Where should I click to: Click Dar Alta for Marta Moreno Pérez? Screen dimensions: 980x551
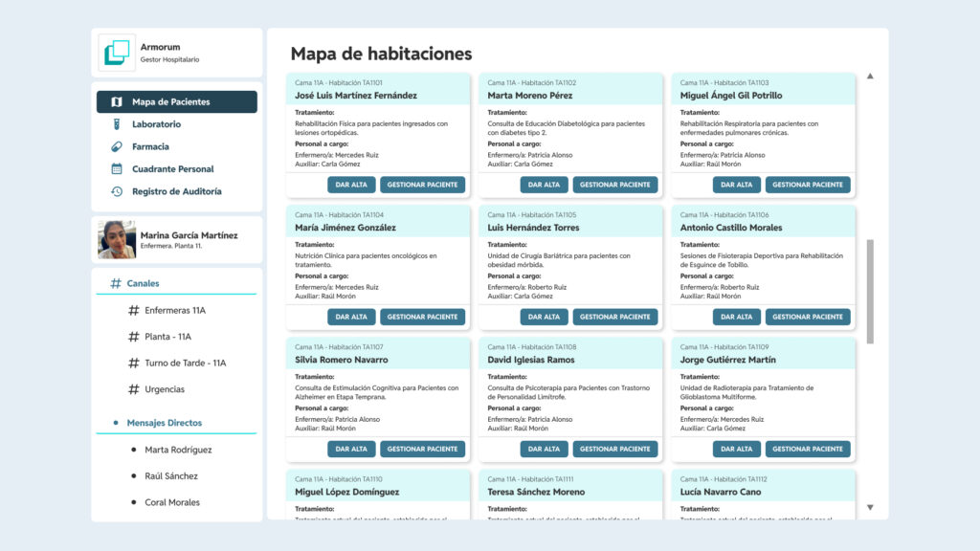(544, 185)
